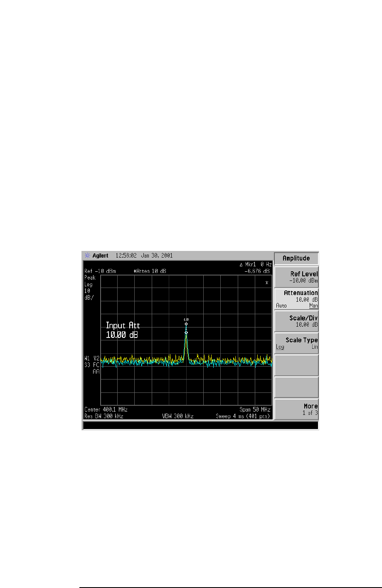Click the 'Center 400.1 MHz' readout
This screenshot has height=588, width=382.
pyautogui.click(x=106, y=409)
